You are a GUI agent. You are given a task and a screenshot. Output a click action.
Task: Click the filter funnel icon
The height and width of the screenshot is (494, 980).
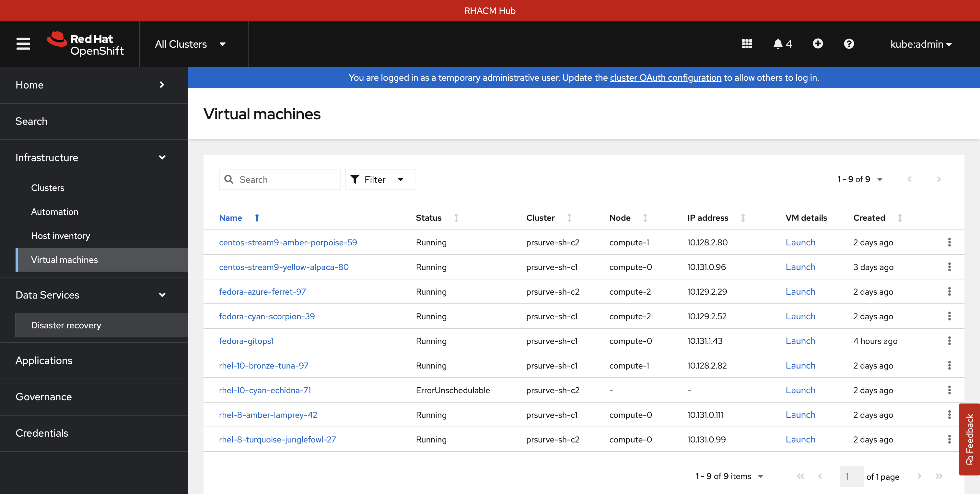point(355,179)
